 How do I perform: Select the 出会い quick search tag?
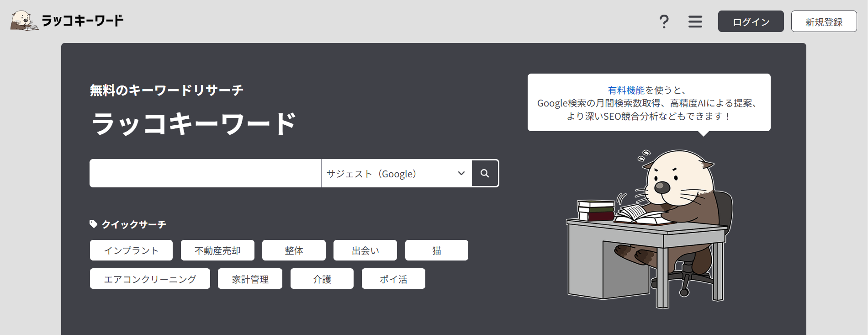(x=365, y=250)
